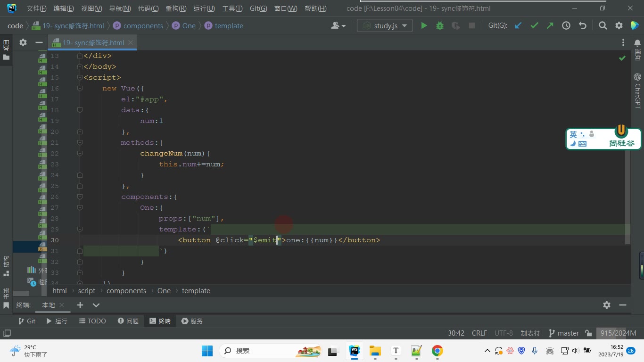Close the 本地 terminal tab

tap(62, 305)
